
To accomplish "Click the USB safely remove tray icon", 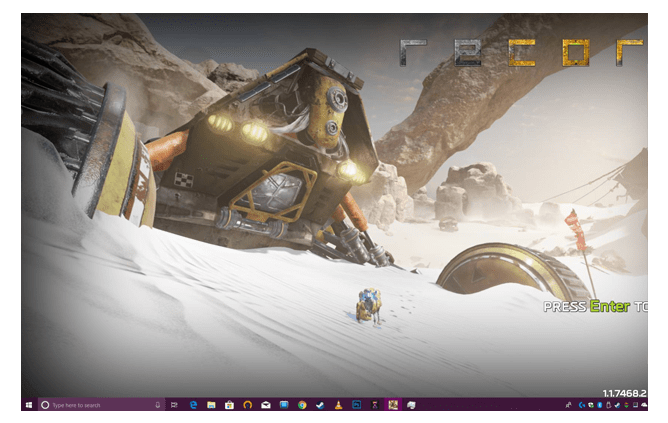I will pyautogui.click(x=608, y=405).
